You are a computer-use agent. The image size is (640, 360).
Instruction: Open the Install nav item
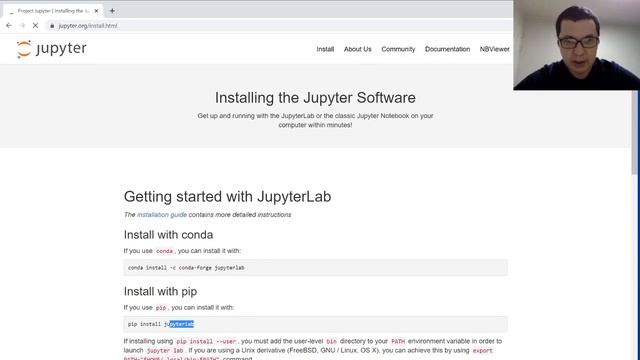pos(325,49)
